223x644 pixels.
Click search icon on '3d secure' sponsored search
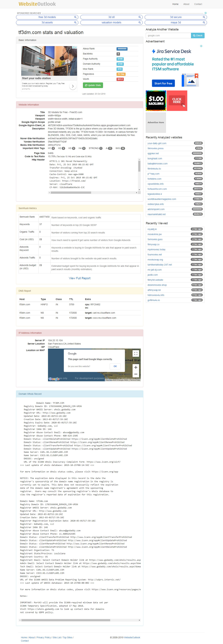point(204,17)
